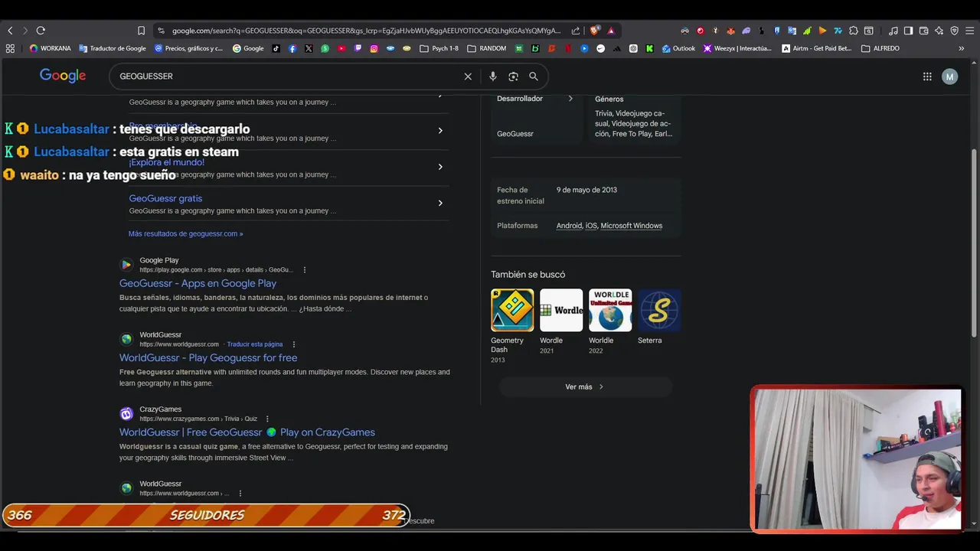This screenshot has width=980, height=551.
Task: Expand the Desarrollador section chevron
Action: 570,99
